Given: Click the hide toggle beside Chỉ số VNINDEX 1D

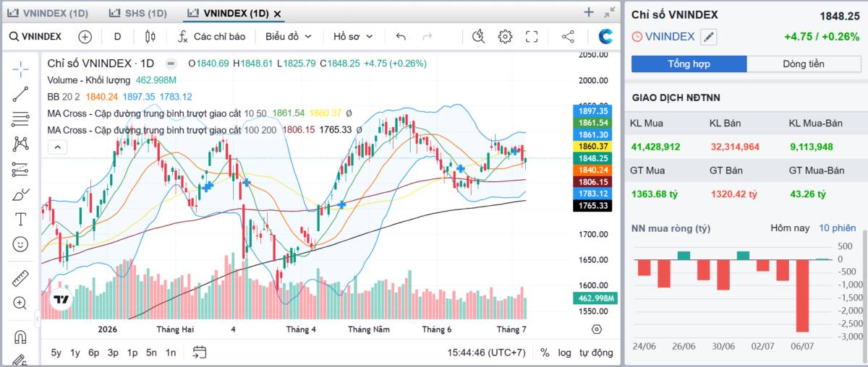Looking at the screenshot, I should [171, 63].
